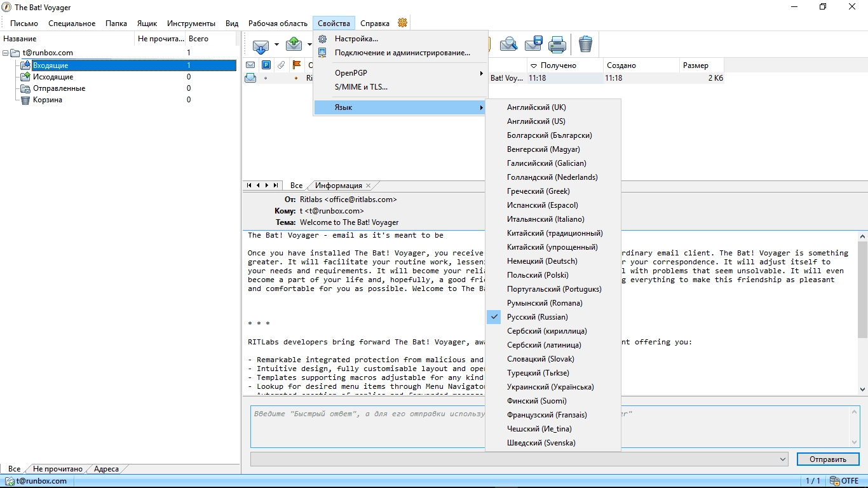Open the Инструменты menu

[191, 24]
